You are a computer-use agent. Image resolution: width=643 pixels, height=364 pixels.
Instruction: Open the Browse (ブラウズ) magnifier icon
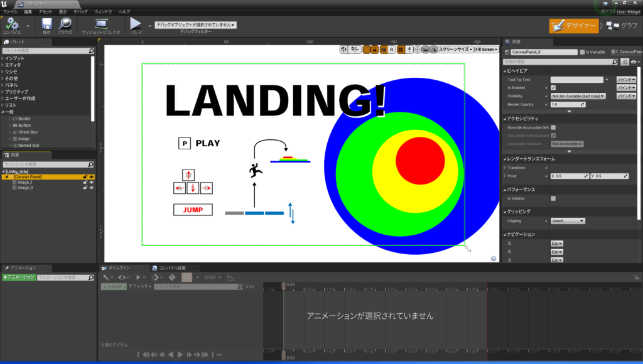pos(65,24)
